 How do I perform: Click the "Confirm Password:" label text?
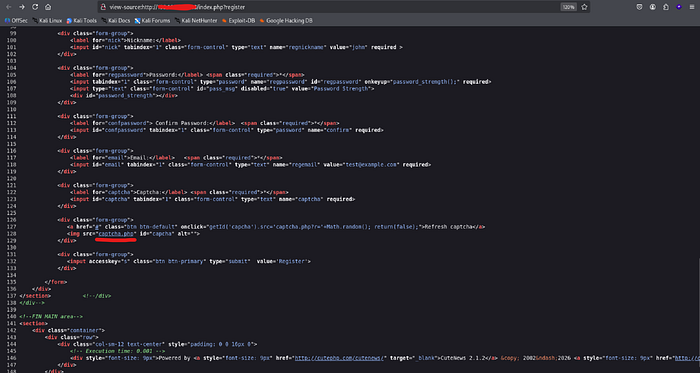[x=181, y=123]
